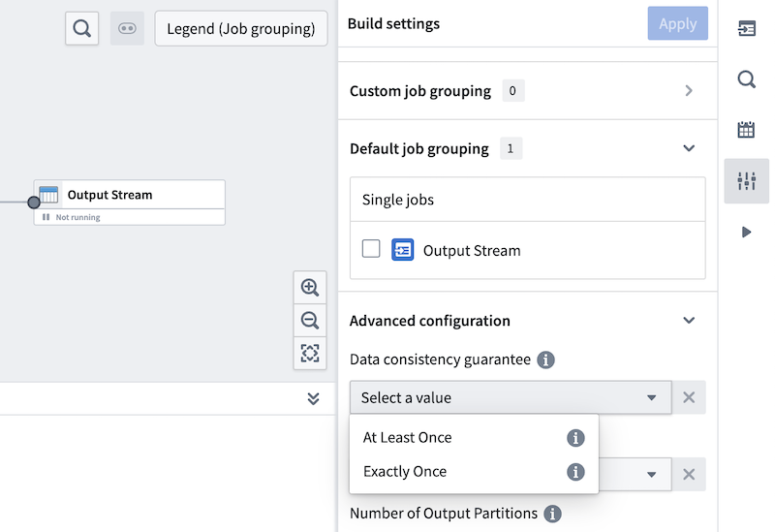Zoom in on the pipeline graph
775x532 pixels.
[x=310, y=288]
